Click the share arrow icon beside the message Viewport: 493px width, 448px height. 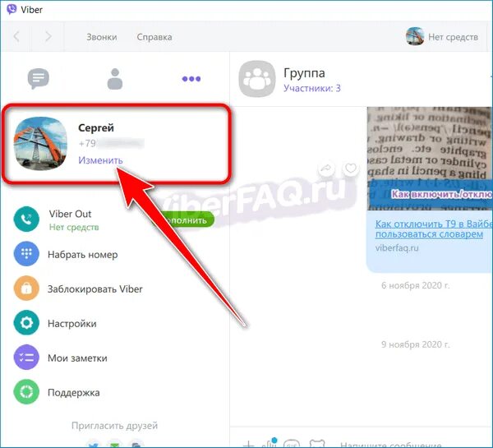(326, 169)
